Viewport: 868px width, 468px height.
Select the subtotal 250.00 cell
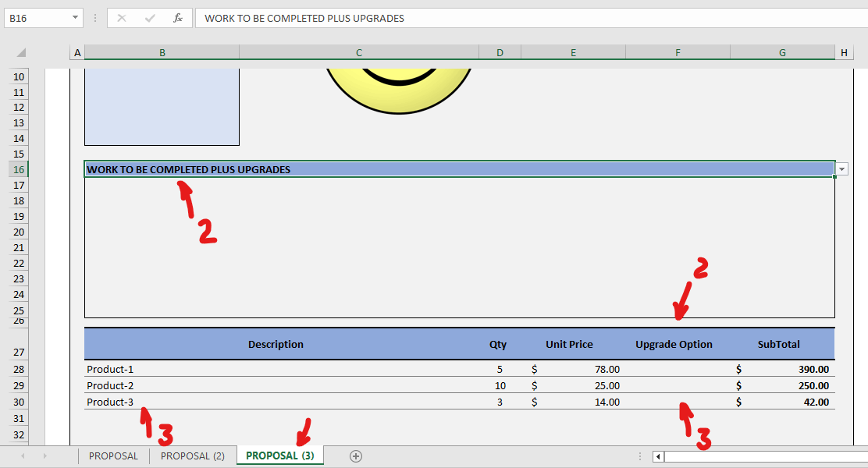click(x=783, y=385)
